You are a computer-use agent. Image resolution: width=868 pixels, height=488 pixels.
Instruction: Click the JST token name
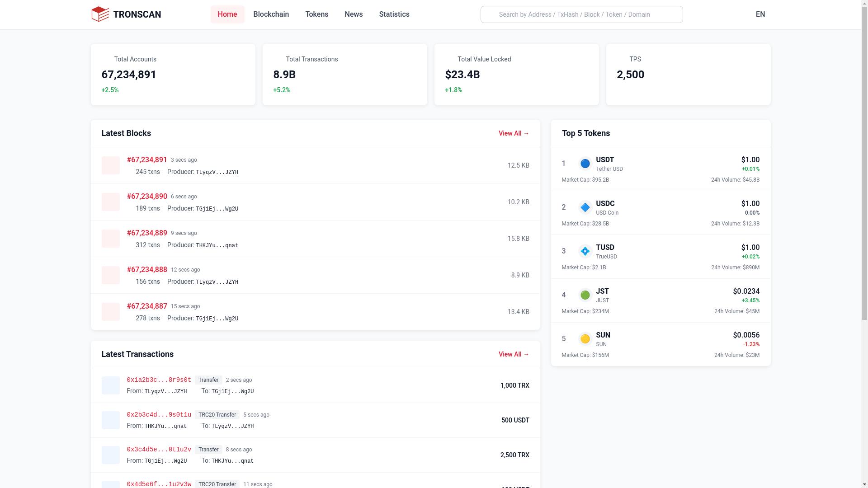tap(602, 291)
